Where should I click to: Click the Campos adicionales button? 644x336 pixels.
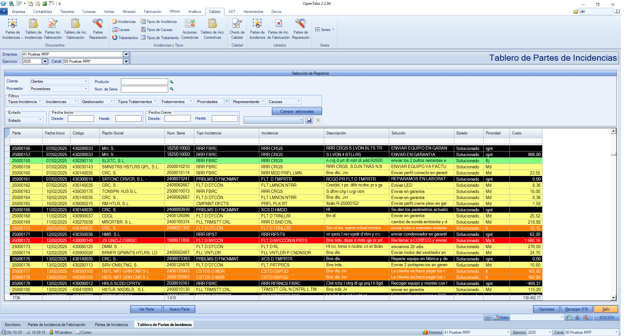(x=297, y=111)
